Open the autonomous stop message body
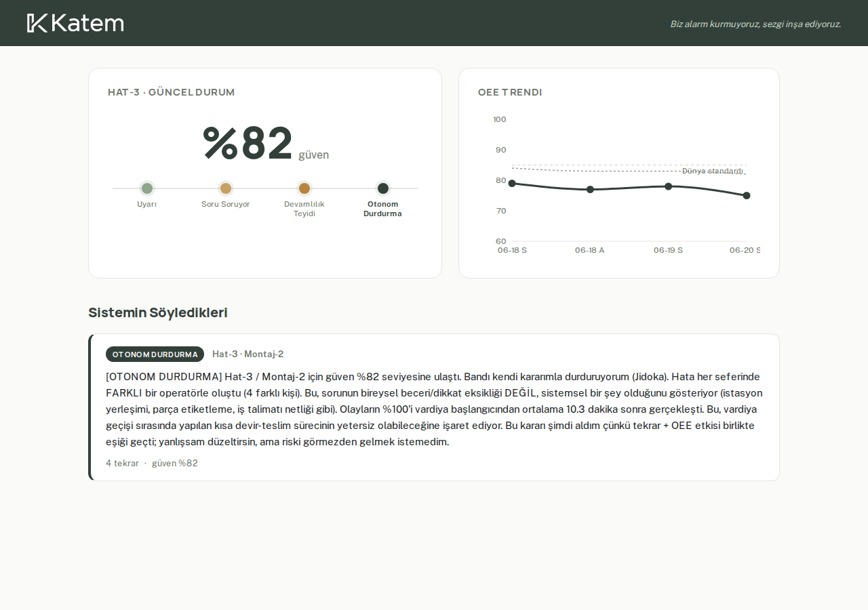 (434, 409)
